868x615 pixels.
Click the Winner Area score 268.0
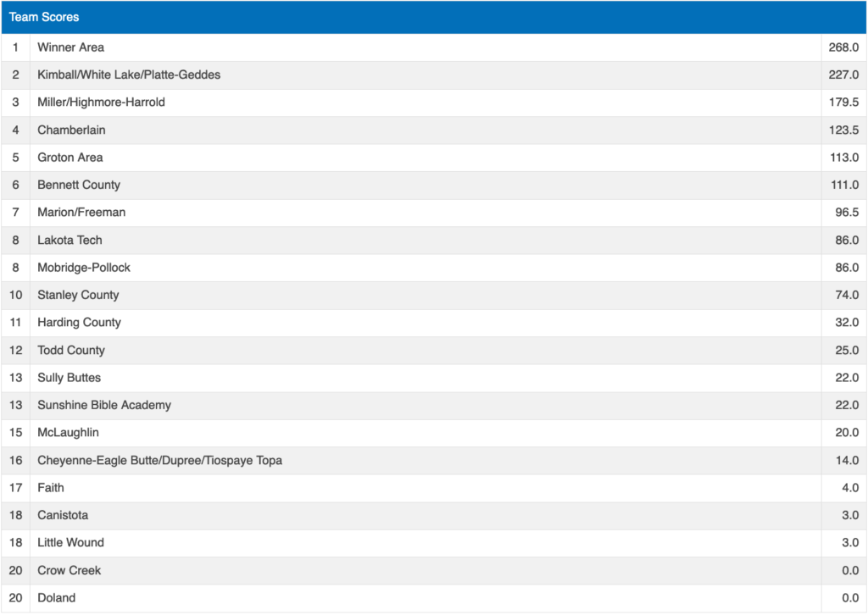tap(843, 47)
